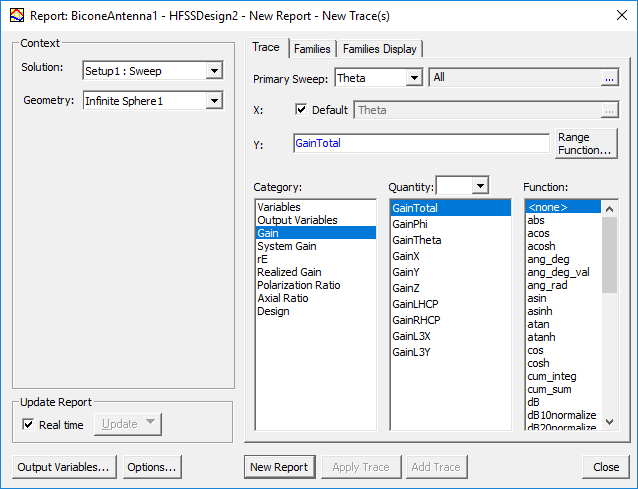Toggle the X Default checkbox

[301, 109]
